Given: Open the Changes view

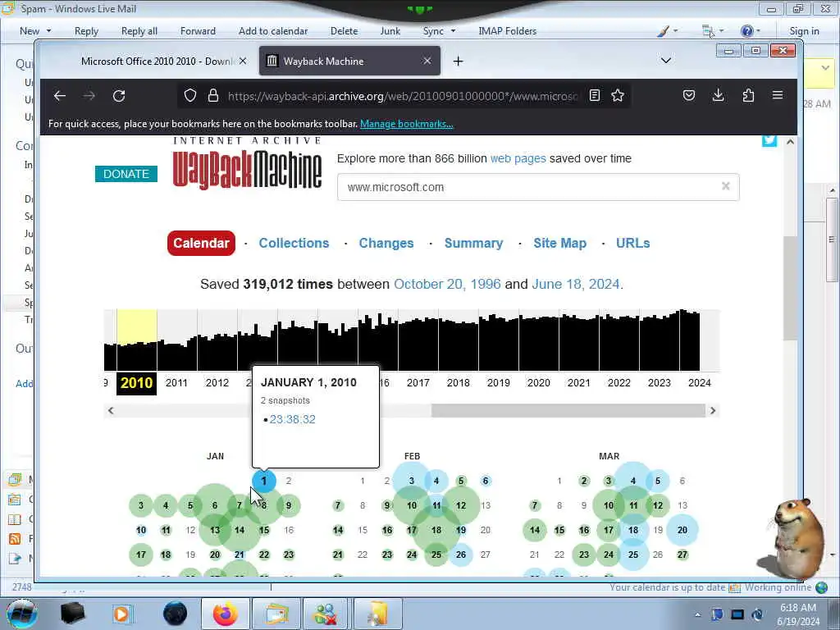Looking at the screenshot, I should (x=386, y=243).
